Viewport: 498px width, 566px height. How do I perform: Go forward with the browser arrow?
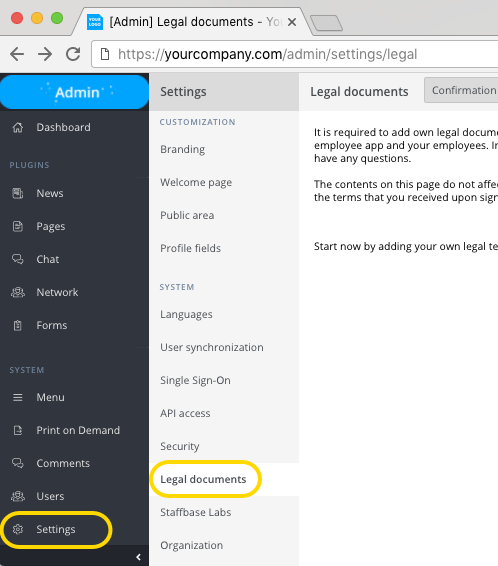coord(45,54)
